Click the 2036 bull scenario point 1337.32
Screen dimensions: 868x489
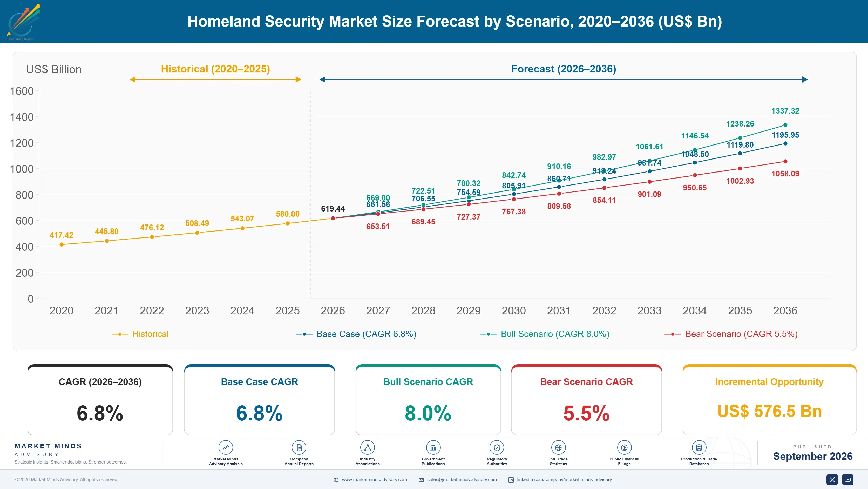point(785,125)
